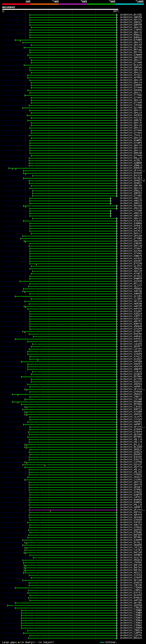The image size is (146, 644).
Task: Click the purple alignment bar
Action: pos(73,510)
